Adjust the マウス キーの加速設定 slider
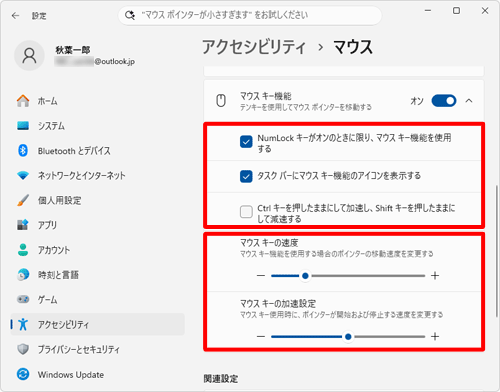The image size is (500, 392). (x=348, y=337)
